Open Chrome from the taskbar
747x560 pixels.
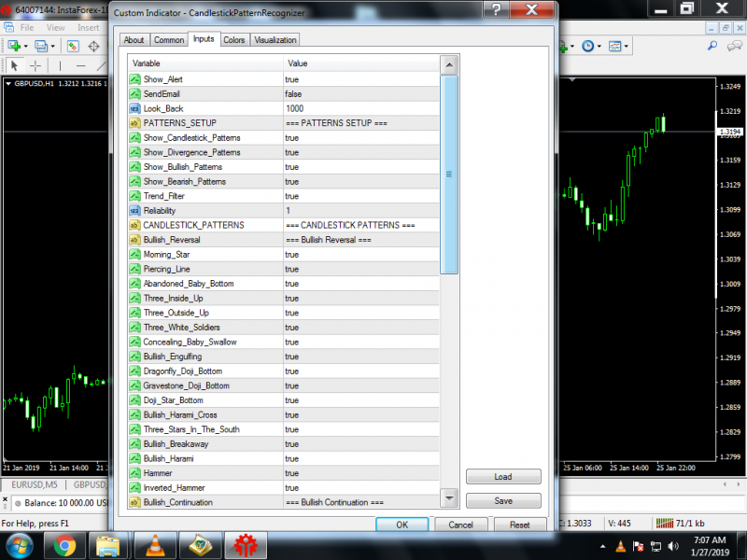coord(64,546)
